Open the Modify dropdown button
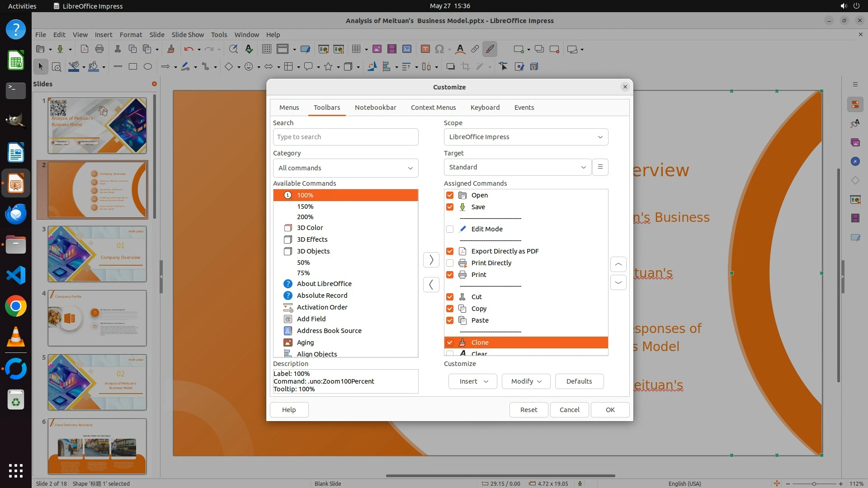The height and width of the screenshot is (488, 868). coord(526,381)
